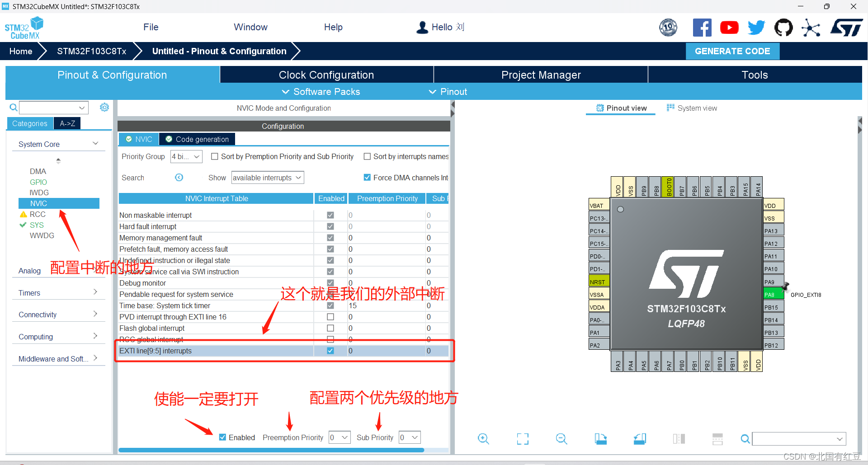The width and height of the screenshot is (868, 465).
Task: Open the Priority Group dropdown
Action: tap(186, 156)
